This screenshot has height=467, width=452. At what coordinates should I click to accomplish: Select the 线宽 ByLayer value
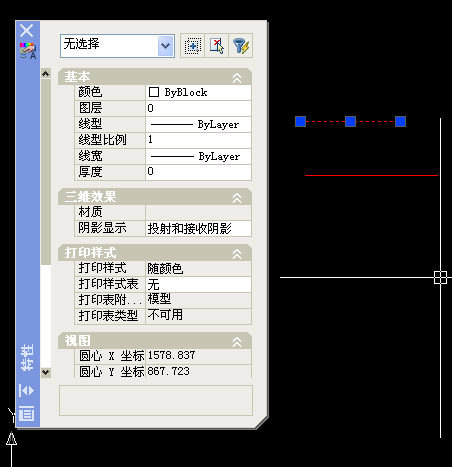[198, 156]
